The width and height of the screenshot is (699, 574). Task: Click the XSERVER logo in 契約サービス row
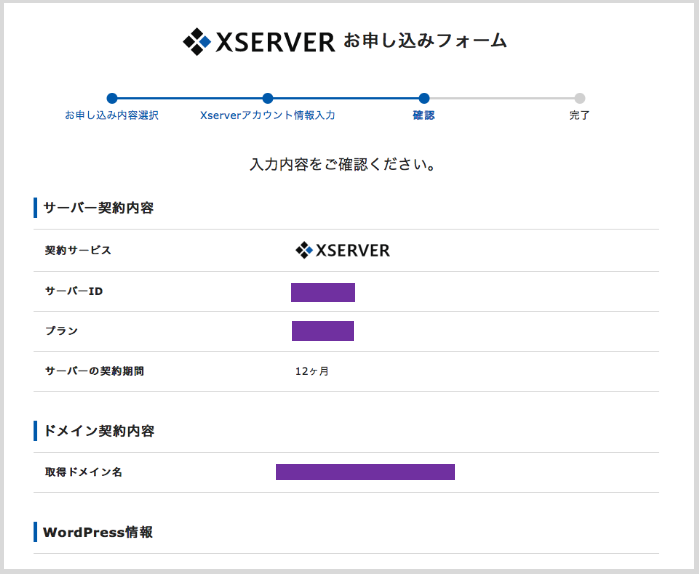342,250
